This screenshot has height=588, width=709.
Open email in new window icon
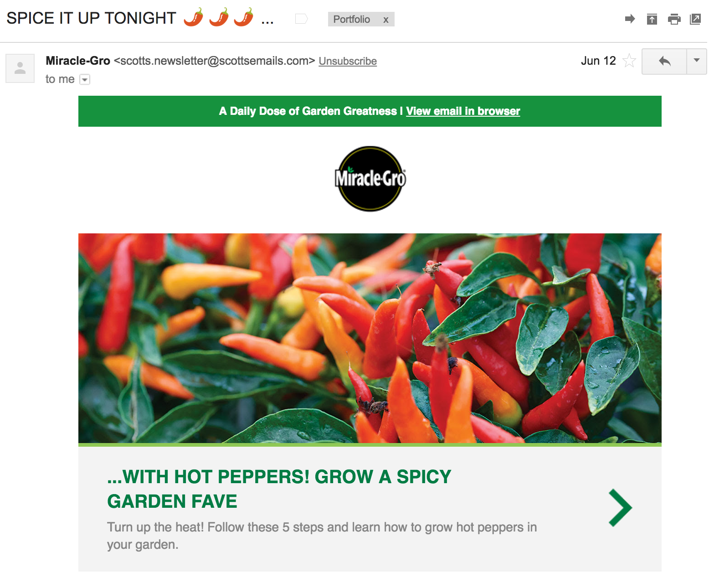pos(695,19)
